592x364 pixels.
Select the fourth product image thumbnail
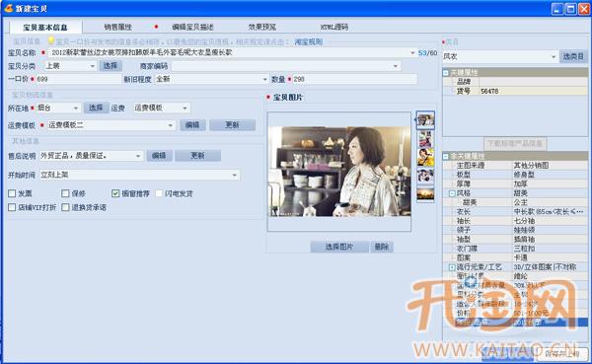coord(425,176)
